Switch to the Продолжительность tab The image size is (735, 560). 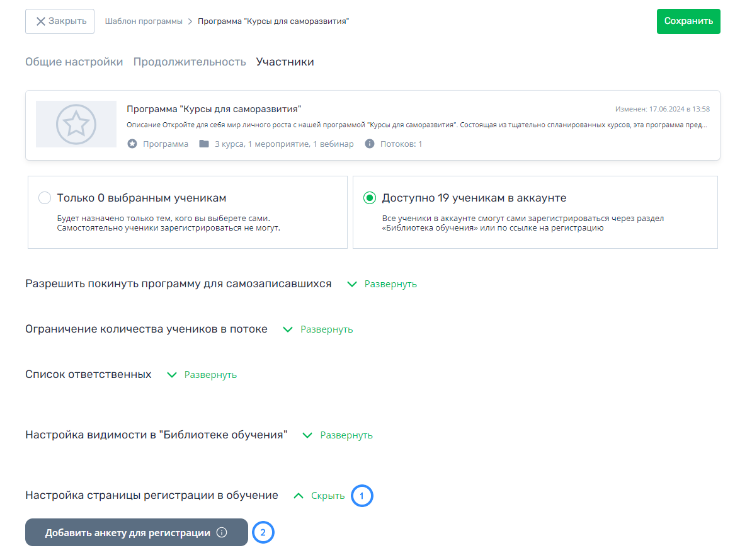[190, 62]
